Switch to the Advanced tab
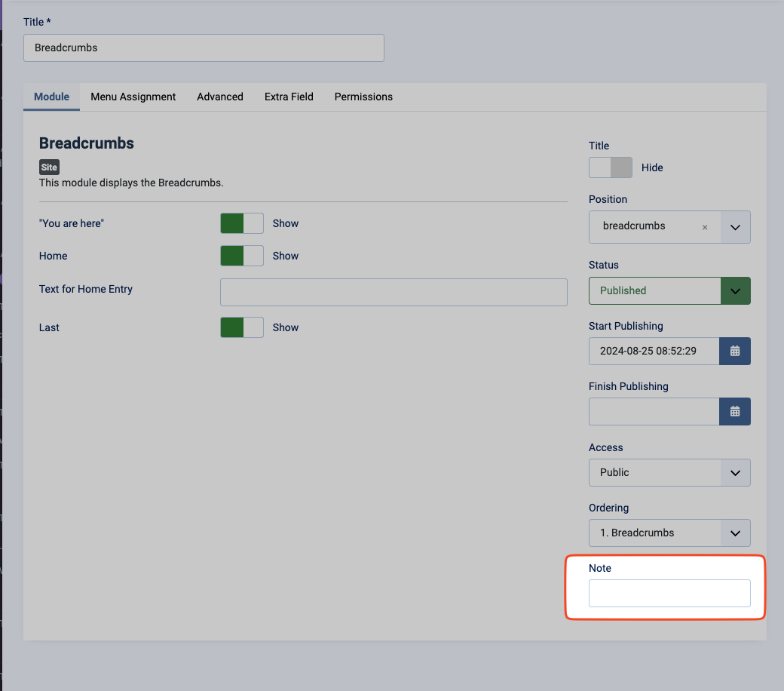 (x=220, y=97)
